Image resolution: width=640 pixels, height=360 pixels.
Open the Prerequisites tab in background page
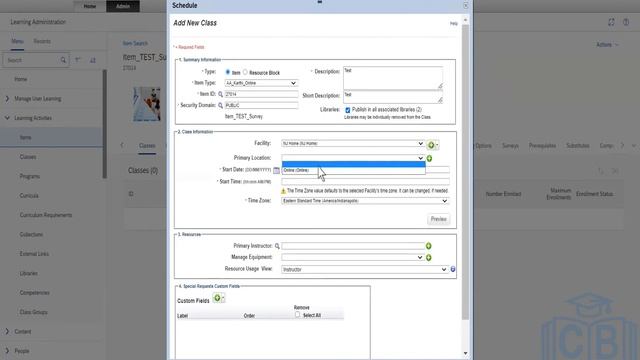[x=542, y=146]
